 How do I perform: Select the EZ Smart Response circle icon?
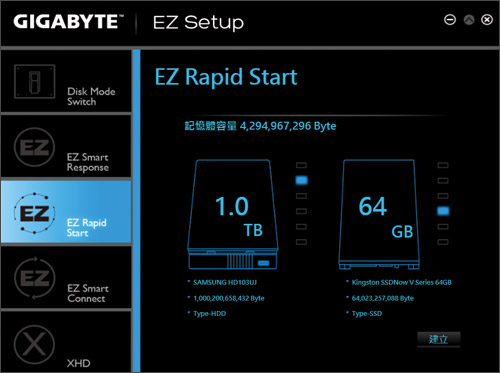click(x=34, y=147)
